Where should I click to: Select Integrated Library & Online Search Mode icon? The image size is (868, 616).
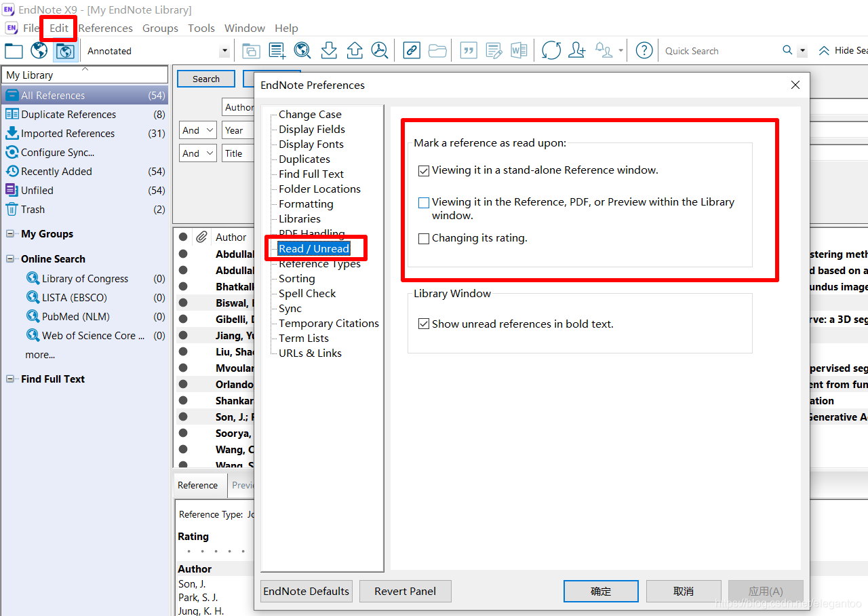tap(65, 51)
